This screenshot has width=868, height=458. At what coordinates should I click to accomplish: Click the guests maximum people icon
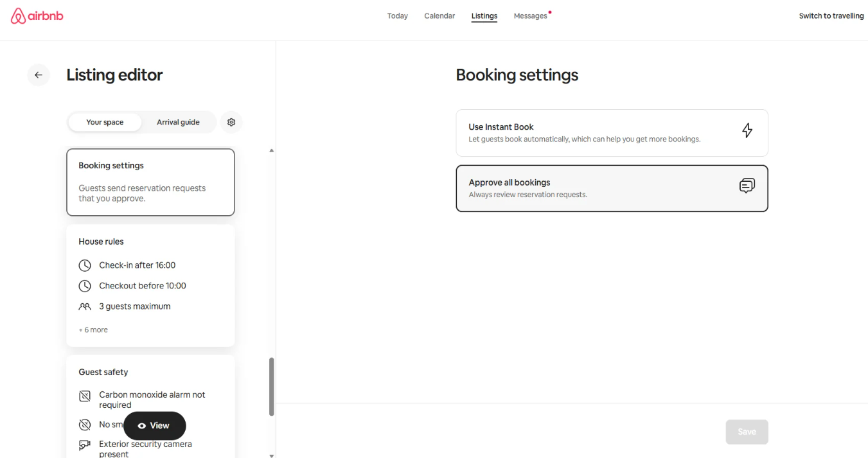(x=85, y=306)
